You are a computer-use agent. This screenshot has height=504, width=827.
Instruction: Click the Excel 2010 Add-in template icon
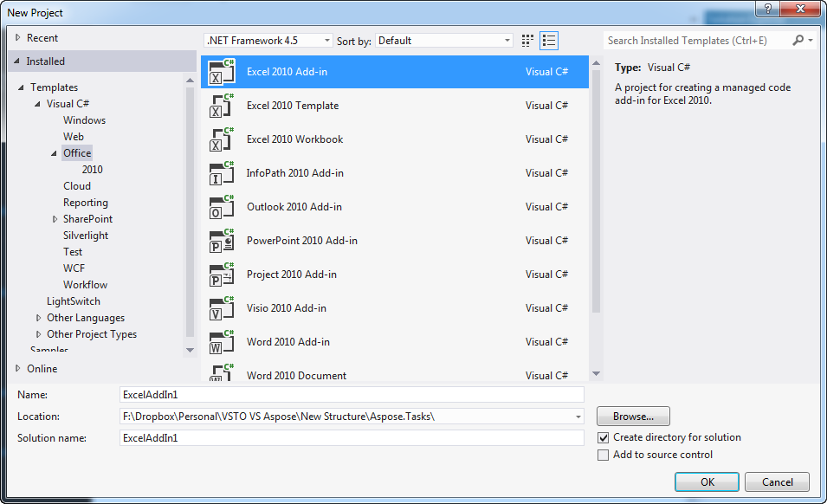click(222, 72)
